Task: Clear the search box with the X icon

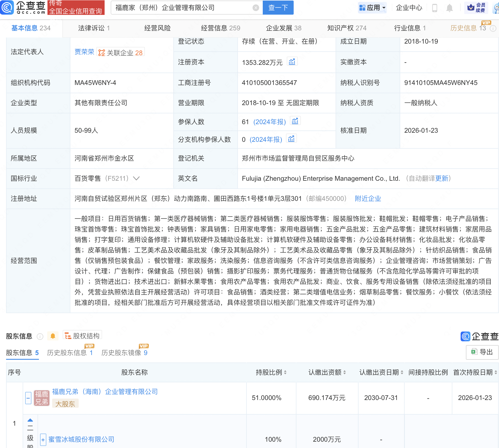Action: (x=256, y=8)
